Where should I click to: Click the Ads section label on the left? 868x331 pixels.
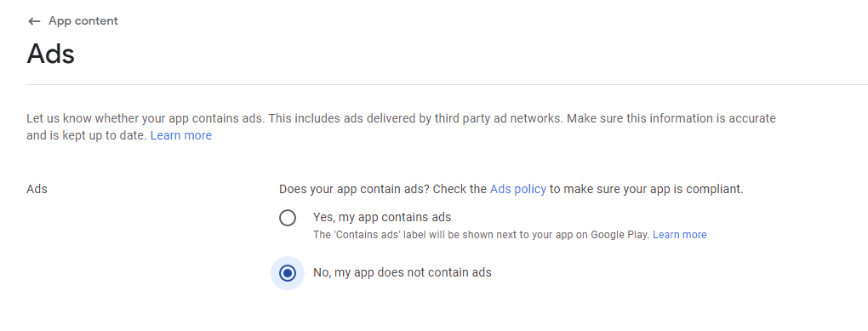click(37, 189)
